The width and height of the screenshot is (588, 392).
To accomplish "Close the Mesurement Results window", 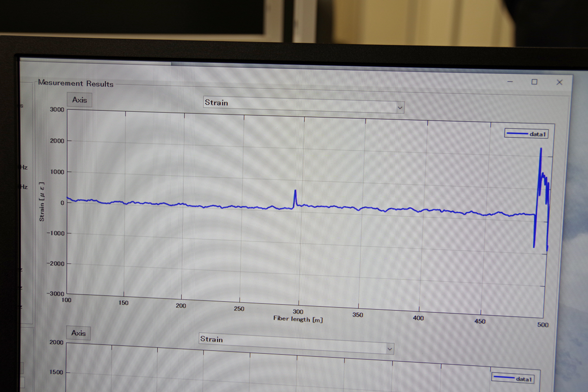I will coord(560,82).
